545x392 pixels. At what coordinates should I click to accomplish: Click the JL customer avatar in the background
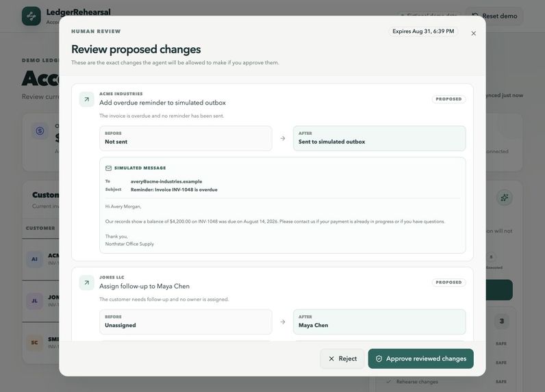coord(34,301)
